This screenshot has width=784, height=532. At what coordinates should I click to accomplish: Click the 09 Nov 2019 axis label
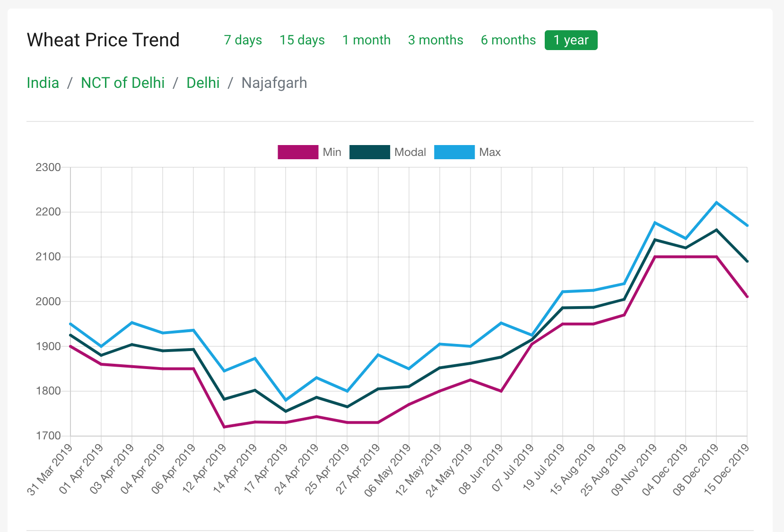(634, 470)
